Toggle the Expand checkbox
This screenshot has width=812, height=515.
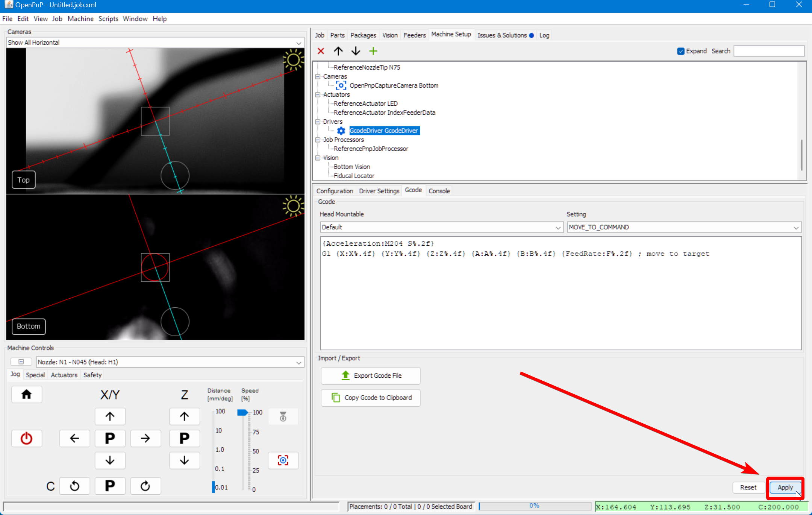[x=680, y=51]
